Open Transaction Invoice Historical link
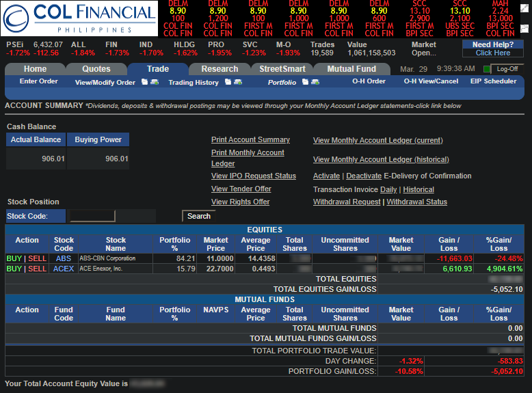The height and width of the screenshot is (393, 532). tap(418, 189)
